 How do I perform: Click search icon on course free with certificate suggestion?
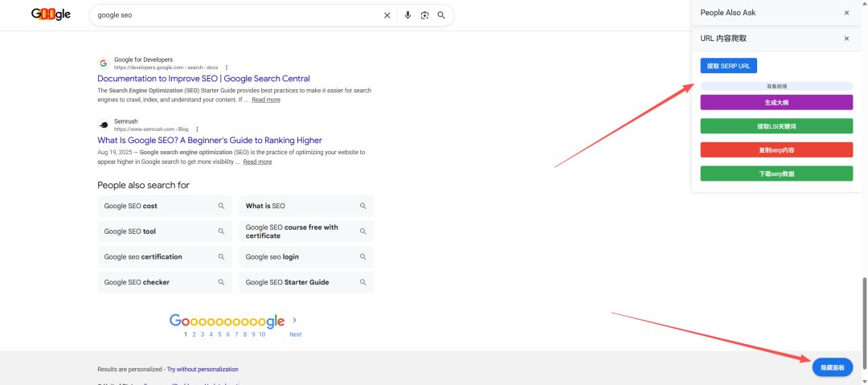[x=363, y=231]
